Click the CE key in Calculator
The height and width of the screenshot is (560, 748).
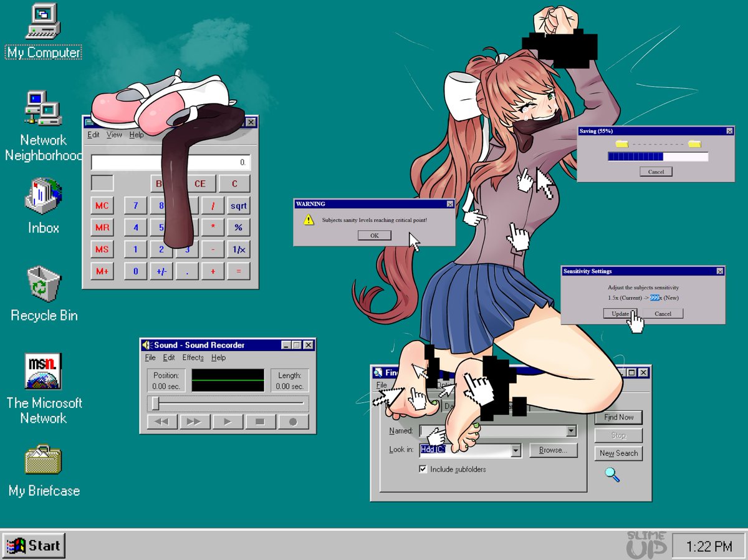200,184
